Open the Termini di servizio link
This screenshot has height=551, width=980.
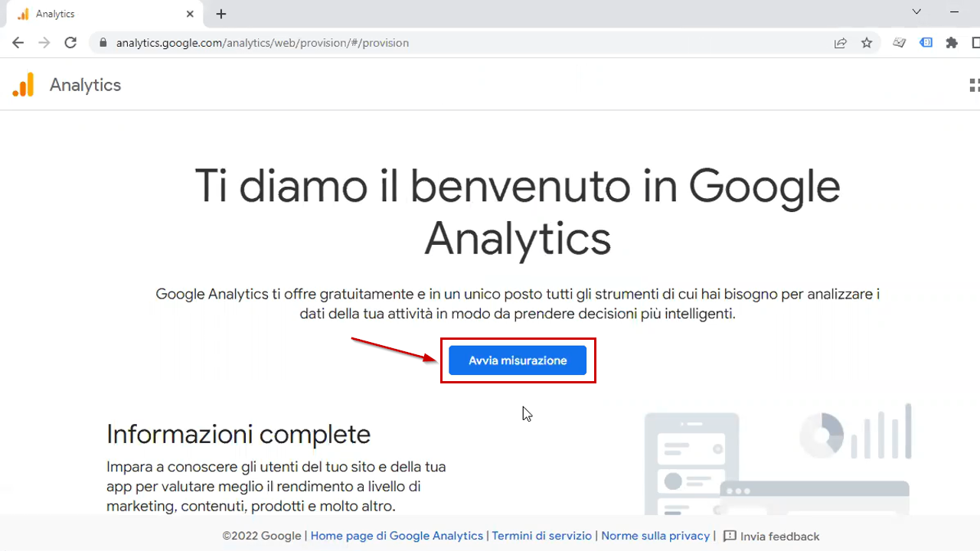tap(542, 536)
